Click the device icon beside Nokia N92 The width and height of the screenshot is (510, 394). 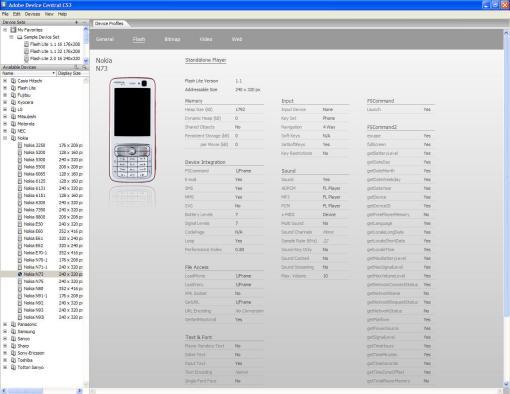point(20,303)
